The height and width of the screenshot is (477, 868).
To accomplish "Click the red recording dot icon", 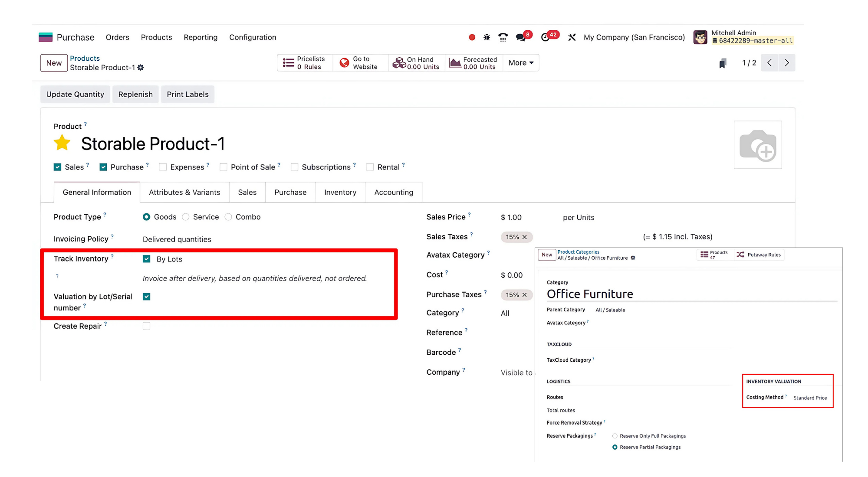I will [472, 37].
